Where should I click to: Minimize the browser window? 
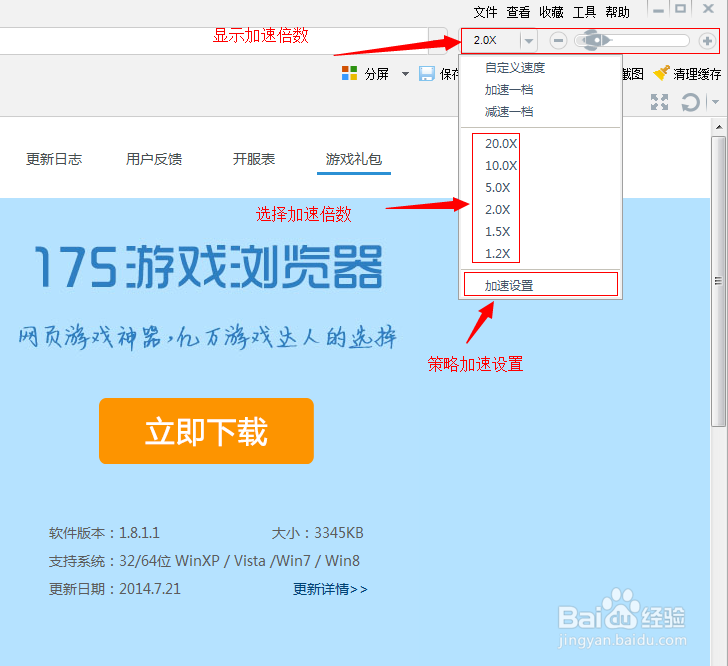coord(658,10)
